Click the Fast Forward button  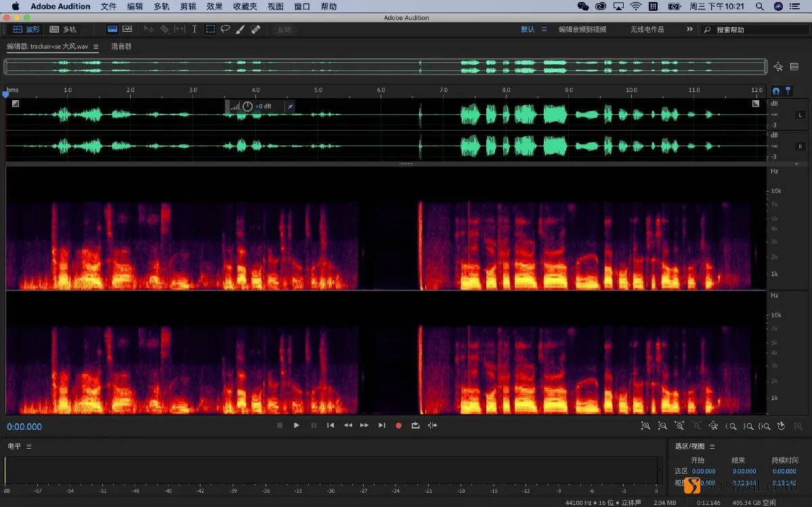click(364, 425)
